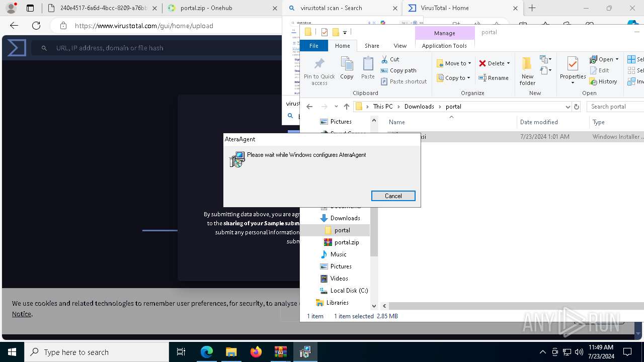This screenshot has height=362, width=644.
Task: Click the Search portal field
Action: [616, 107]
